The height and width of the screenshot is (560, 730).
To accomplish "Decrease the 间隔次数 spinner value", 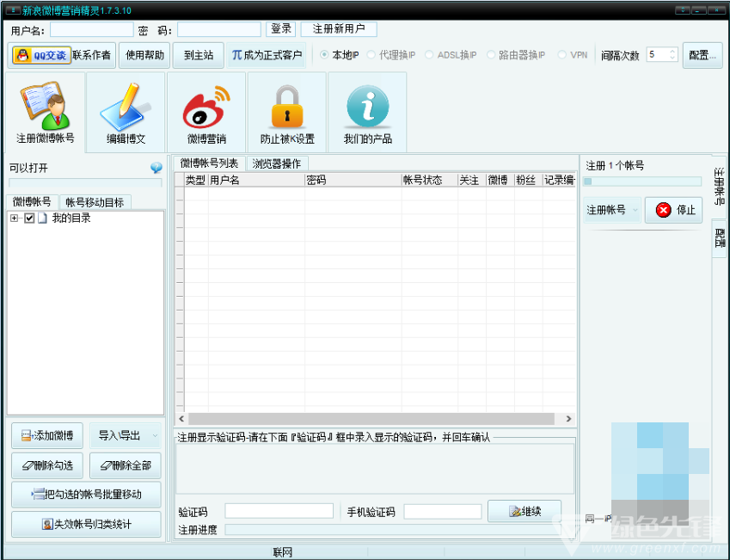I will (672, 58).
